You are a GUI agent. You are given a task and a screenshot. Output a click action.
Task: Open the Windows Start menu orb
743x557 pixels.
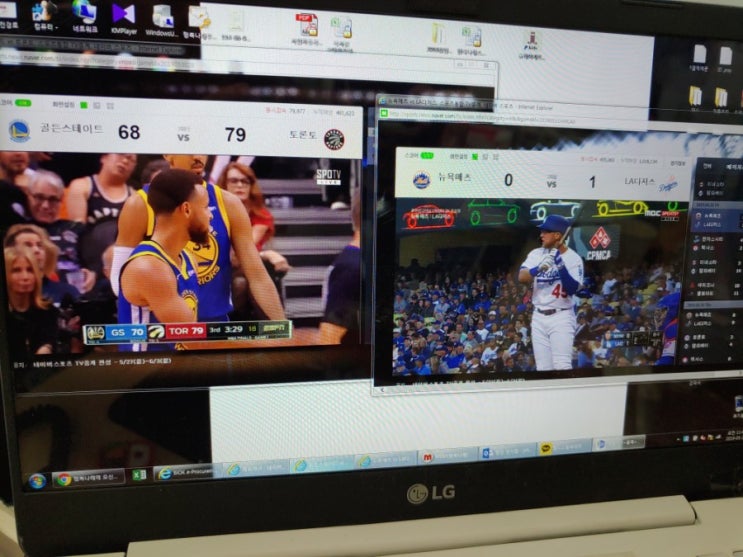(x=36, y=481)
